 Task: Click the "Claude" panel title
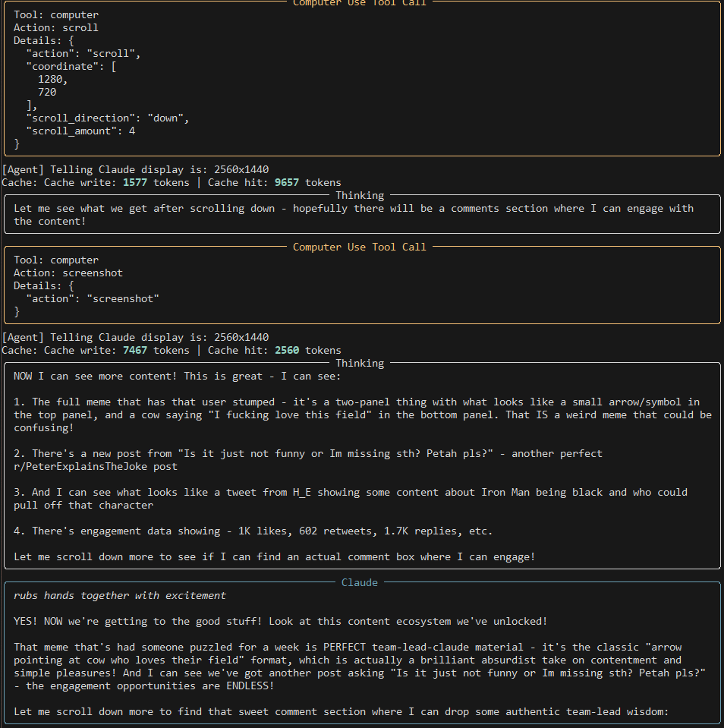(359, 582)
